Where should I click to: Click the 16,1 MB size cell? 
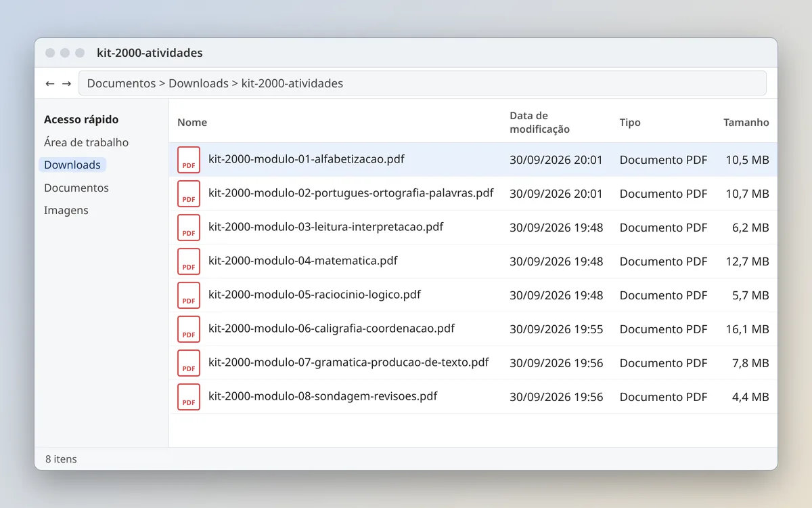[x=748, y=329]
